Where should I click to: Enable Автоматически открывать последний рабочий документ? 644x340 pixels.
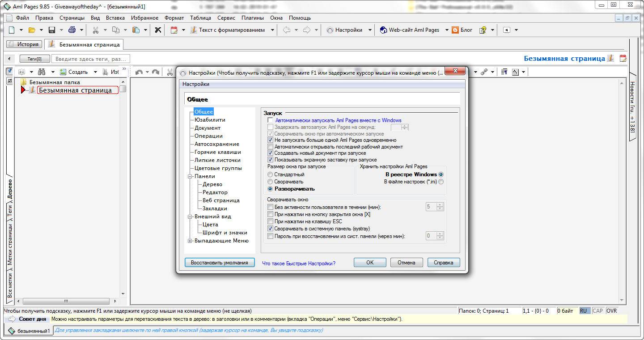(x=270, y=147)
